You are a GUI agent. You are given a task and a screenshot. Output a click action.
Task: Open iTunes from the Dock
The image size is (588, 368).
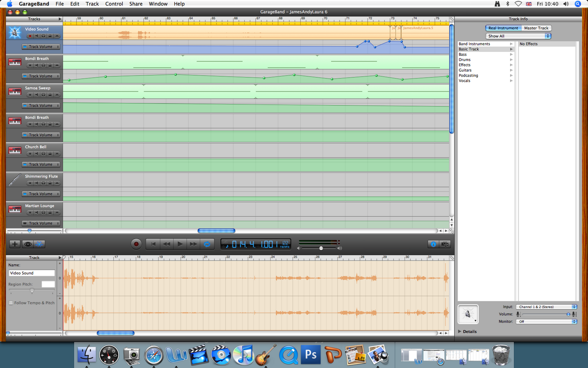[243, 355]
